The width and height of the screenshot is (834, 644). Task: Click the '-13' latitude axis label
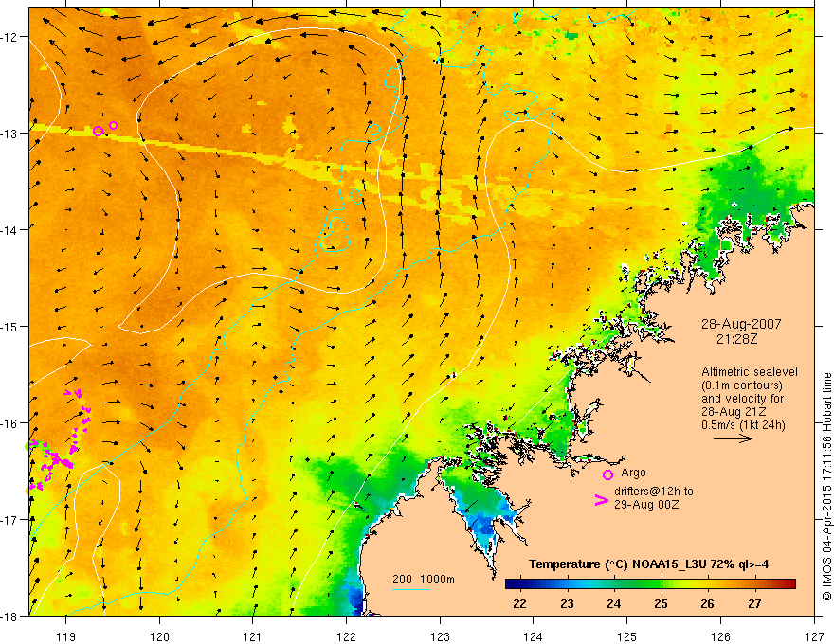pos(9,133)
